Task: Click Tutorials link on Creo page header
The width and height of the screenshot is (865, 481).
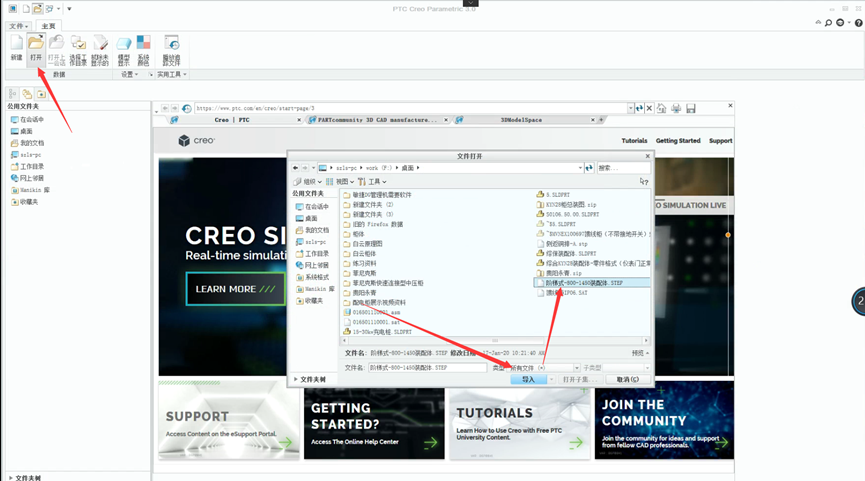Action: (x=634, y=141)
